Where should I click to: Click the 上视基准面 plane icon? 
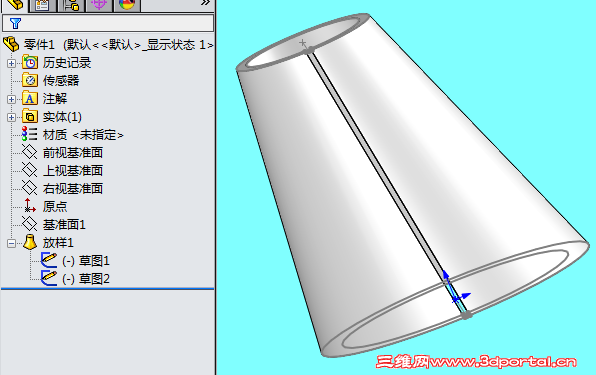[30, 170]
